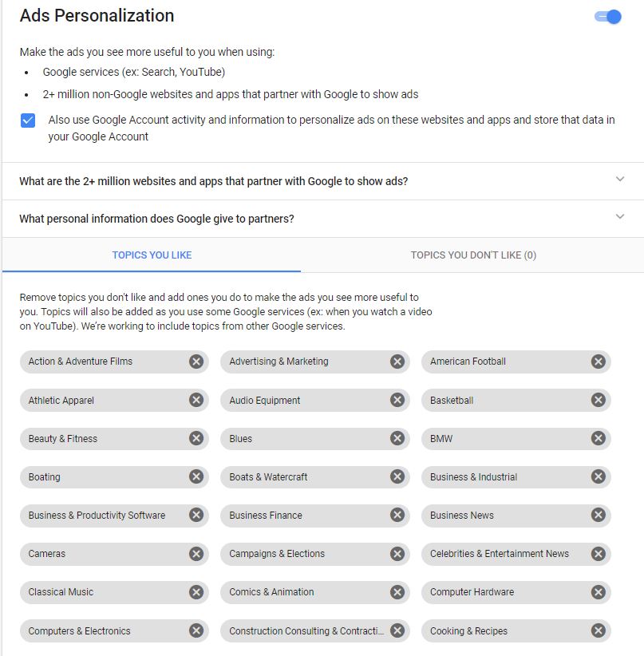Remove the Audio Equipment topic
Image resolution: width=644 pixels, height=656 pixels.
click(x=397, y=400)
